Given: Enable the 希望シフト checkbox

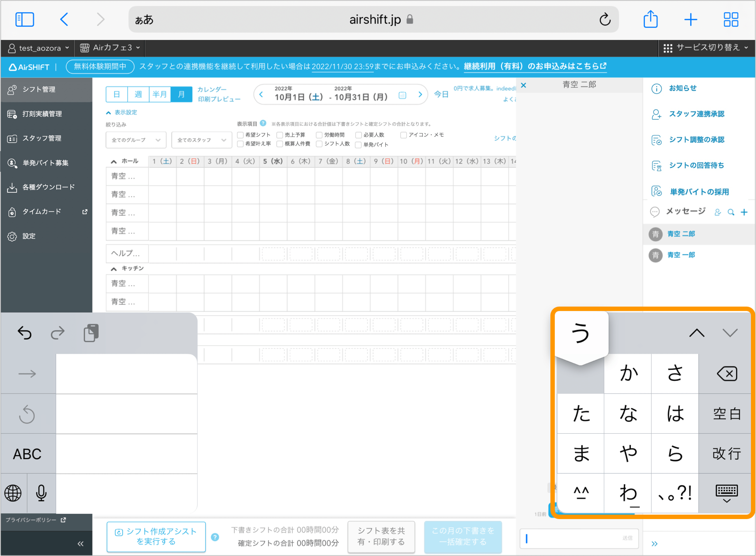Looking at the screenshot, I should [240, 135].
